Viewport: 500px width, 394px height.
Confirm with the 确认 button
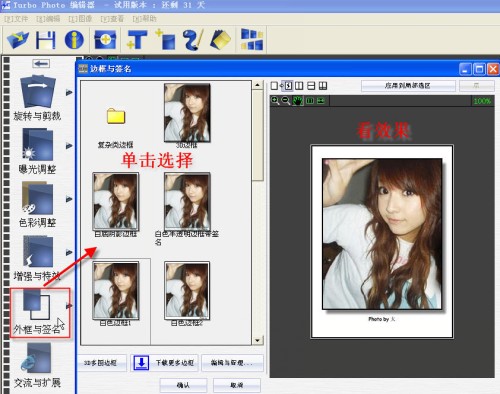coord(183,385)
